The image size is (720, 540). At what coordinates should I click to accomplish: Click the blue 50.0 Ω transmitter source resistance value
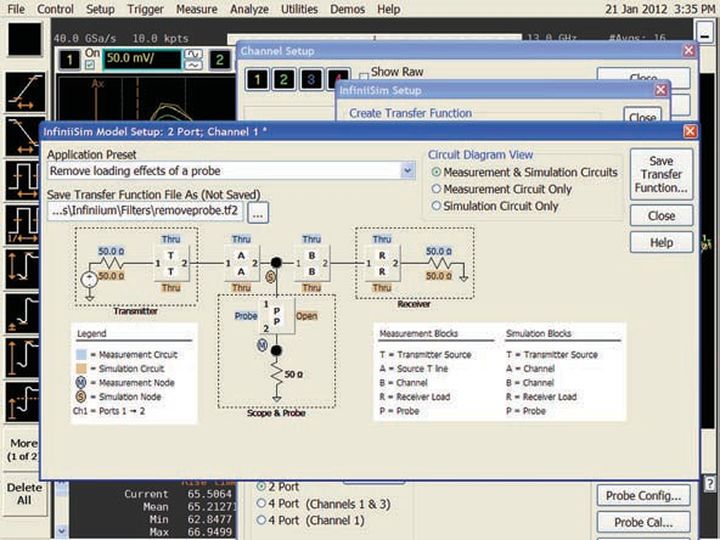point(111,251)
